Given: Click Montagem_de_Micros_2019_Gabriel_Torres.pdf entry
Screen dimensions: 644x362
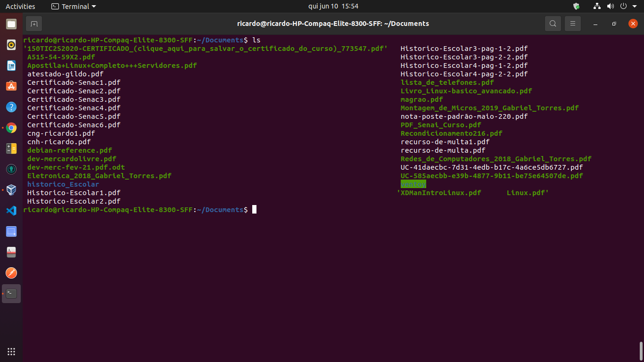Looking at the screenshot, I should click(490, 107).
